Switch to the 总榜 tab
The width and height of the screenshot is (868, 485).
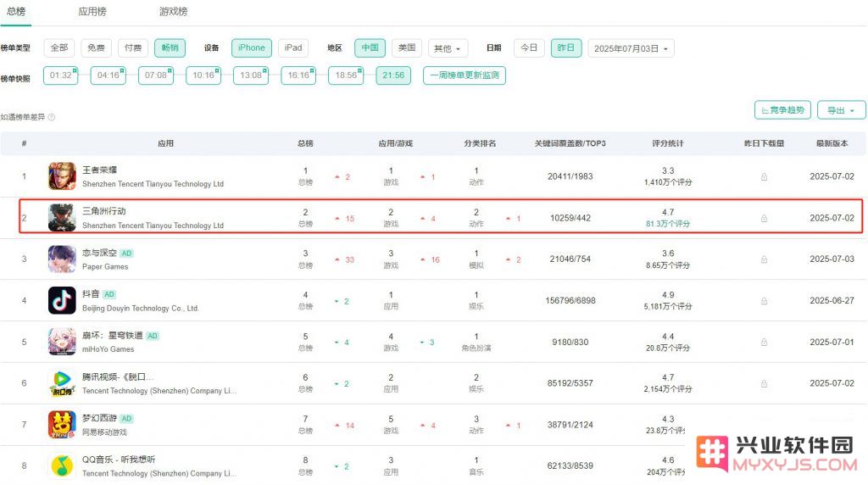[16, 12]
